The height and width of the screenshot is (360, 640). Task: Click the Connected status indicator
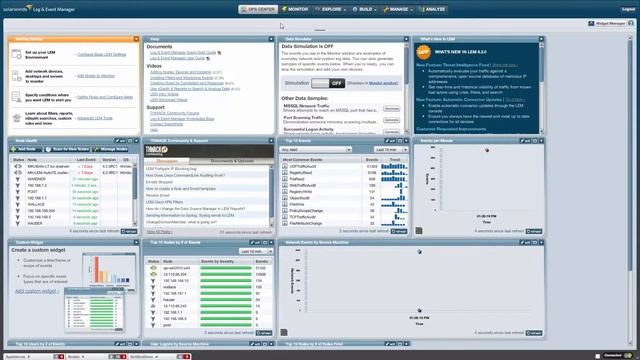click(617, 356)
